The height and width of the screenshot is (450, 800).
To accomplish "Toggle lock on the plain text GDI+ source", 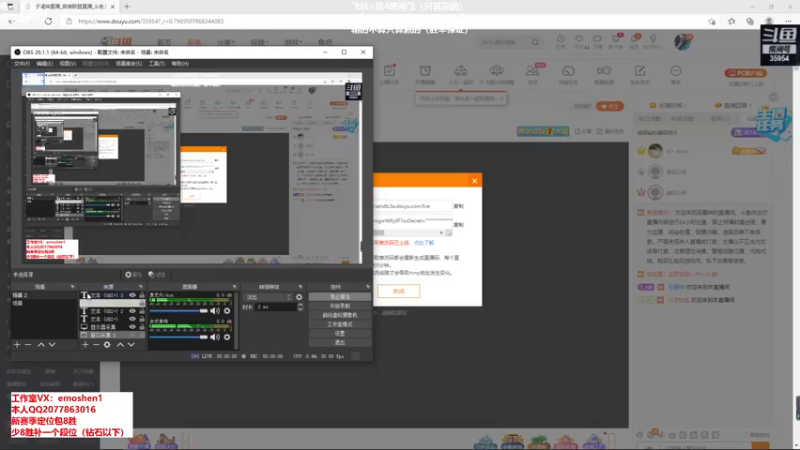I will point(142,319).
